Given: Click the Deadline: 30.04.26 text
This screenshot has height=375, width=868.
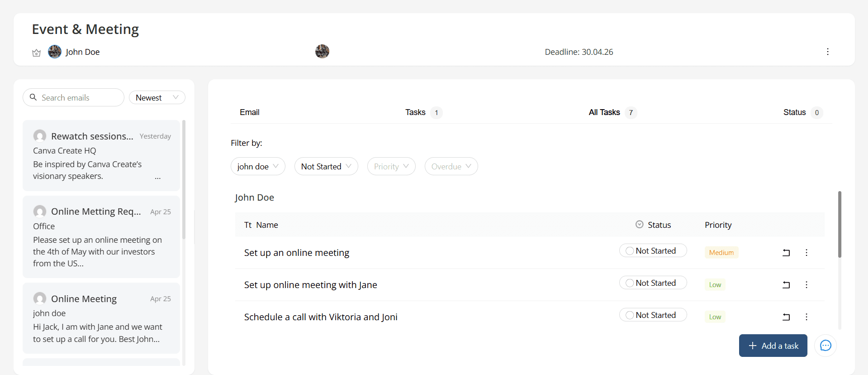Looking at the screenshot, I should 579,52.
